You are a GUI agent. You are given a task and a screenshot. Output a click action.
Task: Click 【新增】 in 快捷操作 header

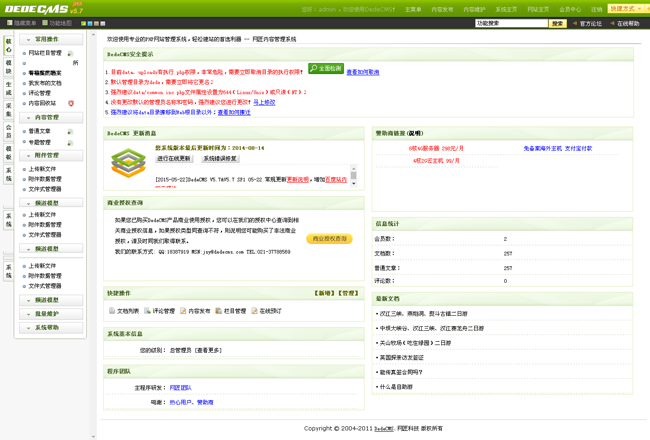click(325, 293)
